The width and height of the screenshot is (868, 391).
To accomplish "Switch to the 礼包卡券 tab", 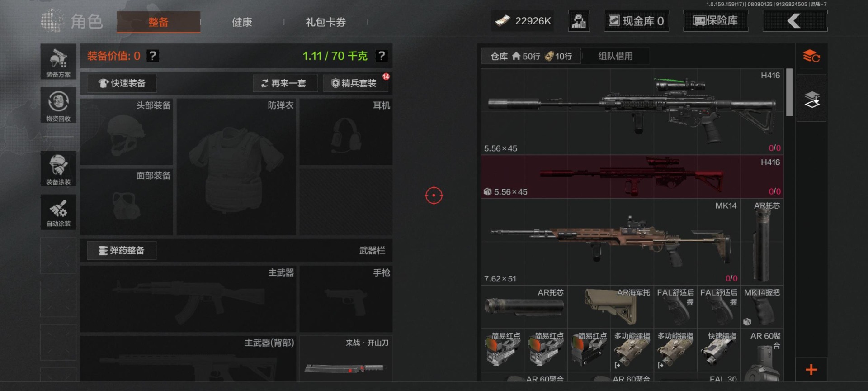I will click(x=325, y=22).
